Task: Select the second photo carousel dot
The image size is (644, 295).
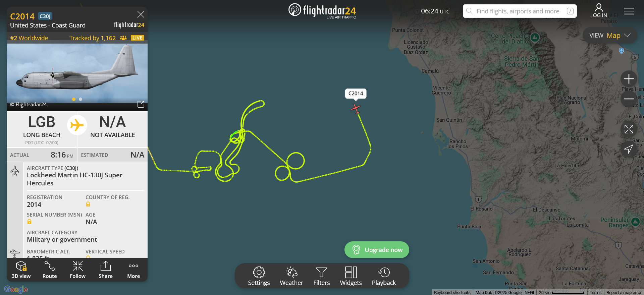Action: click(x=80, y=99)
